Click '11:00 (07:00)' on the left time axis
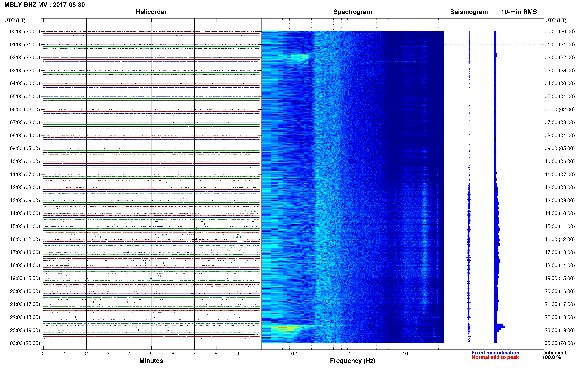Screen dimensions: 588x368 [x=25, y=174]
